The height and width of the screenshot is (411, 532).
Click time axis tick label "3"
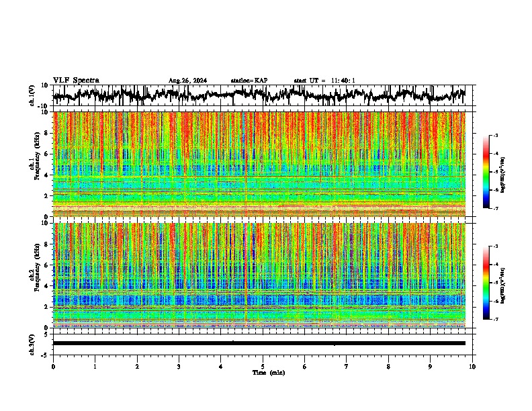point(179,367)
